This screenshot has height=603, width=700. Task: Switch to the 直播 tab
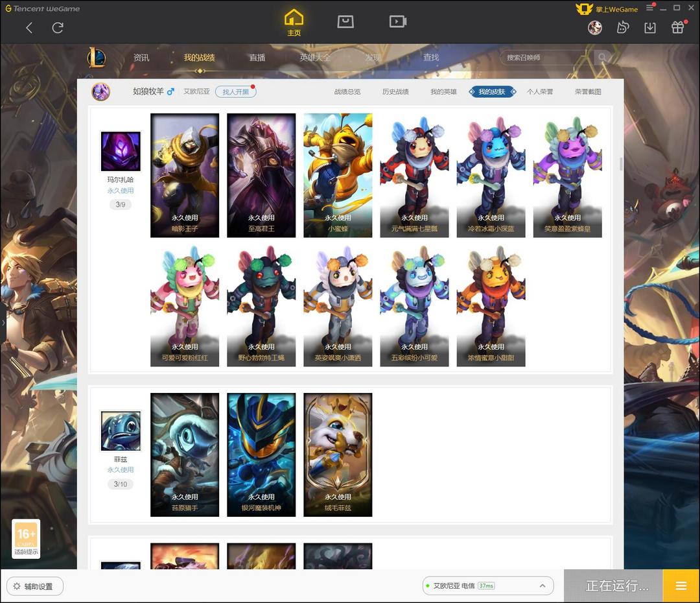257,58
